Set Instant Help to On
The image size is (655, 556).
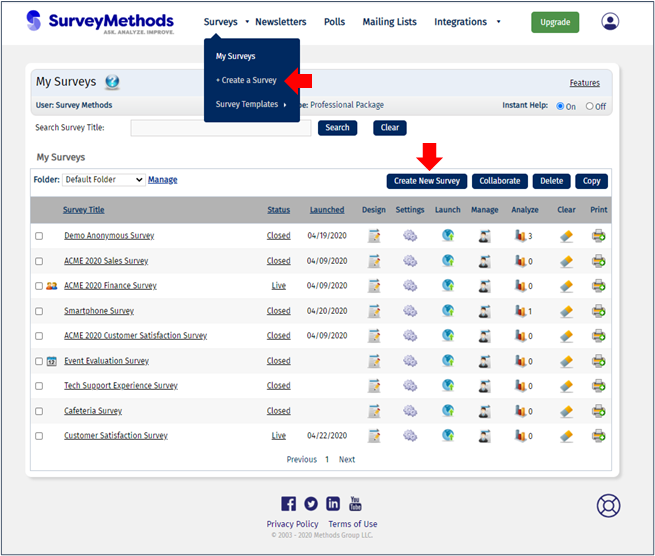560,106
